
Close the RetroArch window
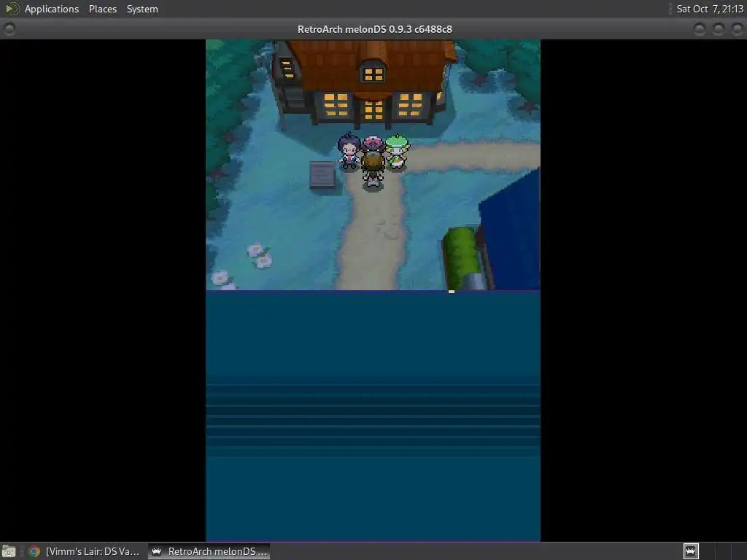pos(737,29)
